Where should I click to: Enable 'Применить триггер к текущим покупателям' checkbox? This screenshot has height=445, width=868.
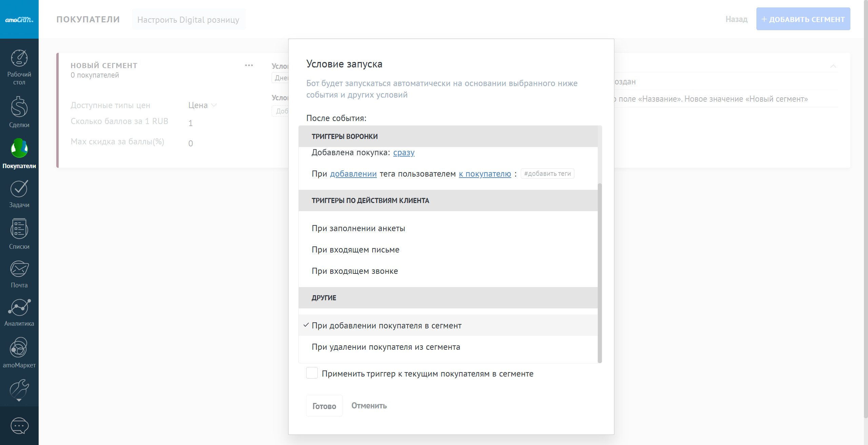pos(312,373)
